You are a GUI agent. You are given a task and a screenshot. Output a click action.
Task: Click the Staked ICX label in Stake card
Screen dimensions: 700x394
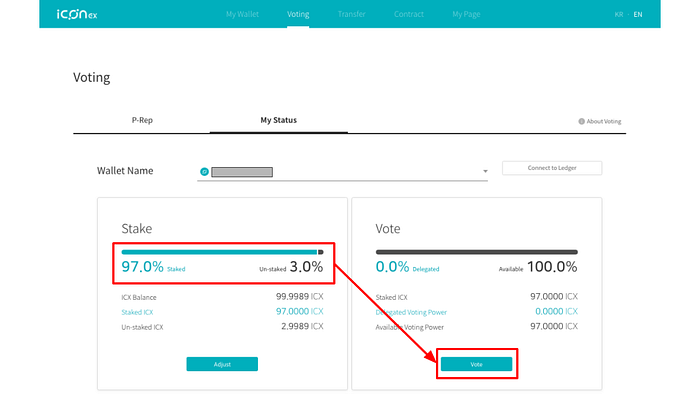pyautogui.click(x=137, y=312)
